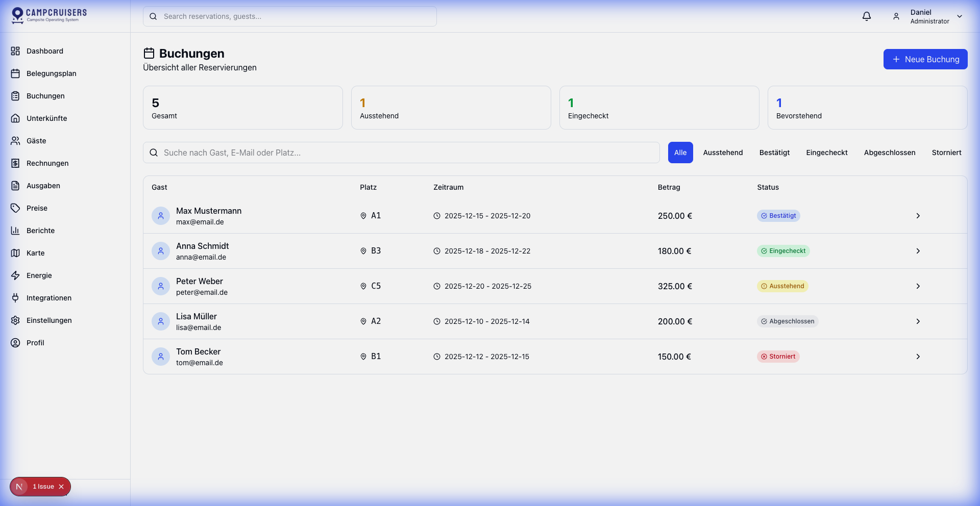Open Rechnungen in the sidebar
The height and width of the screenshot is (506, 980).
47,163
